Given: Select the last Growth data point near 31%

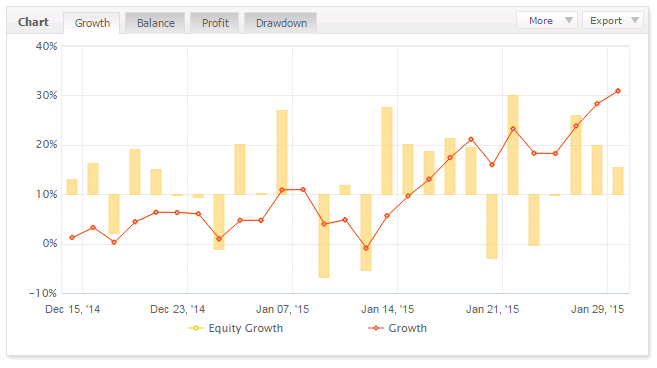Looking at the screenshot, I should [618, 91].
